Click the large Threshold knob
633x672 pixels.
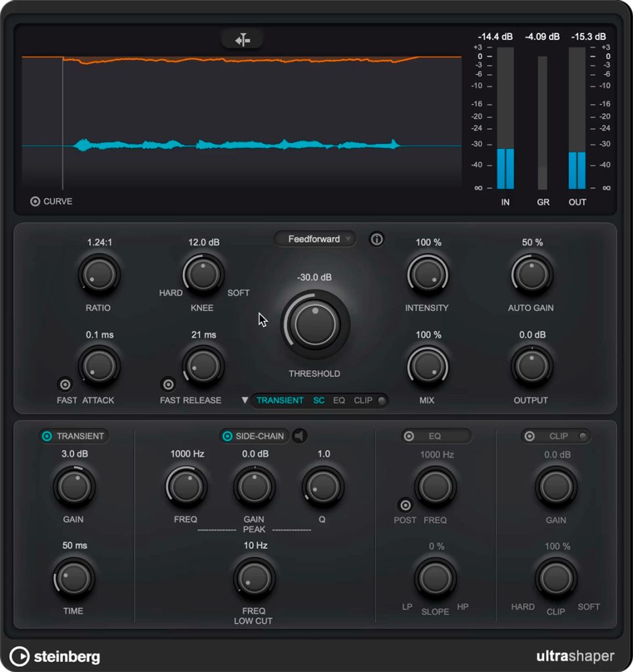(315, 323)
